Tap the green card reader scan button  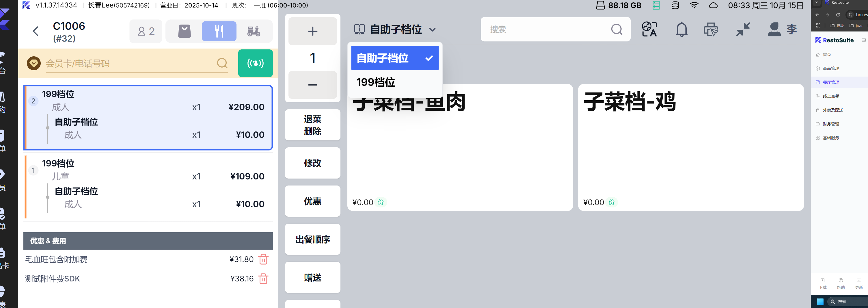coord(255,63)
